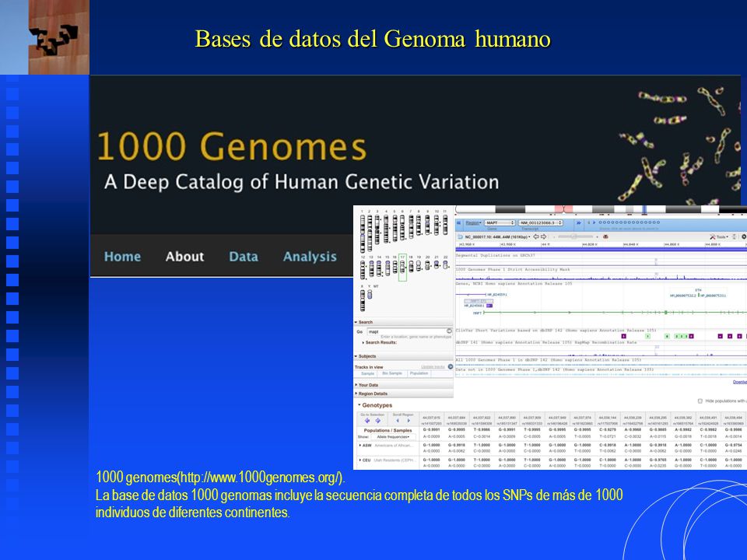Select chromosome X ideogram
747x560 pixels.
click(x=363, y=300)
